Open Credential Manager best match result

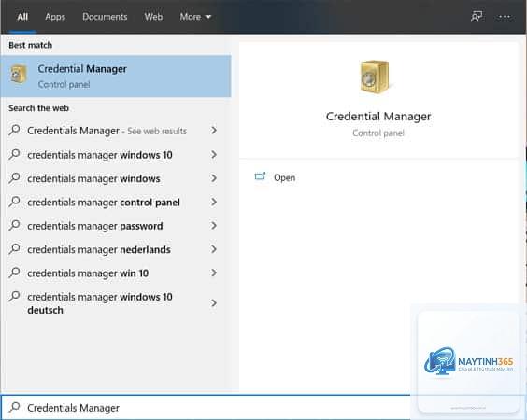pos(116,77)
